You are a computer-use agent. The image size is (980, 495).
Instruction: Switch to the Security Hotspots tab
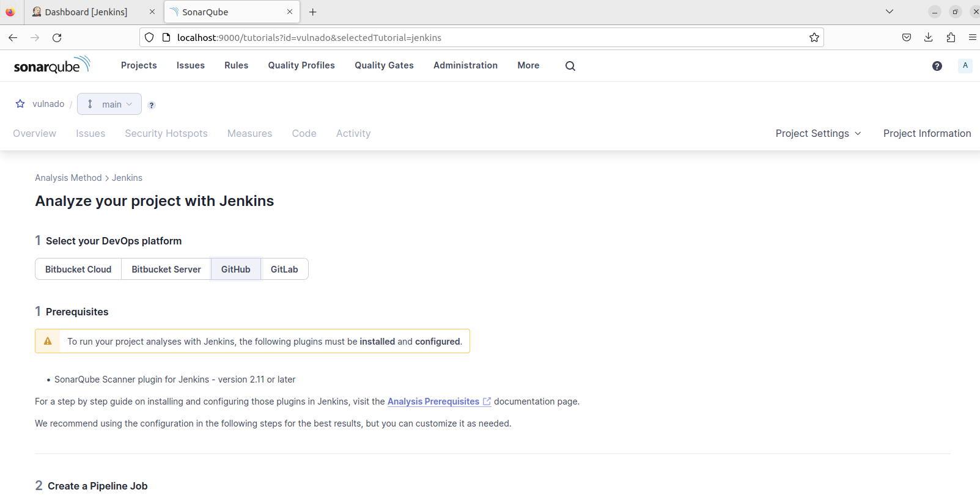pyautogui.click(x=166, y=133)
